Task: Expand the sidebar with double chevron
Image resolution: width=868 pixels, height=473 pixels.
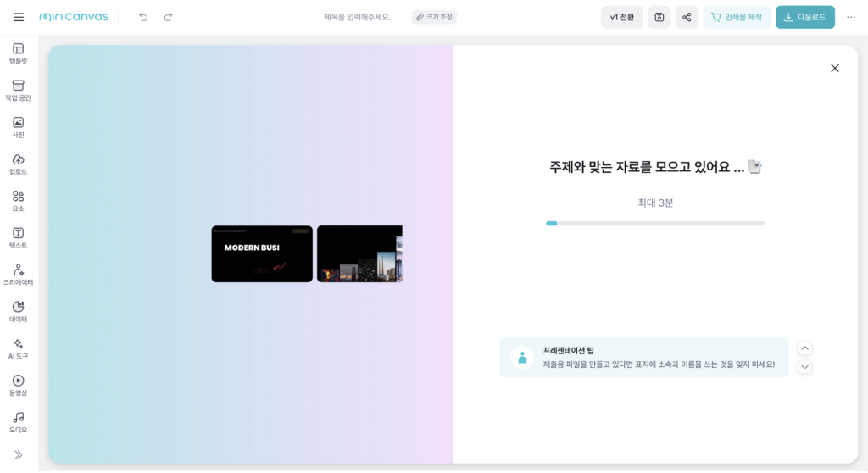Action: point(19,455)
